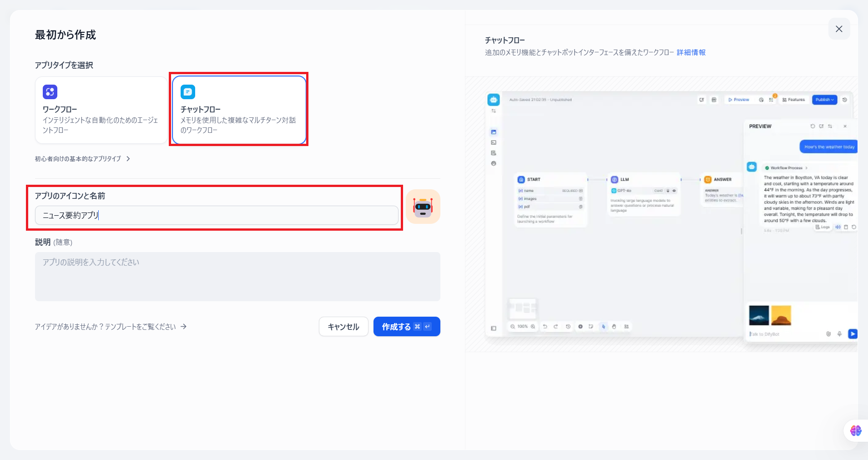Viewport: 868px width, 460px height.
Task: Click the play send icon in preview
Action: [853, 334]
